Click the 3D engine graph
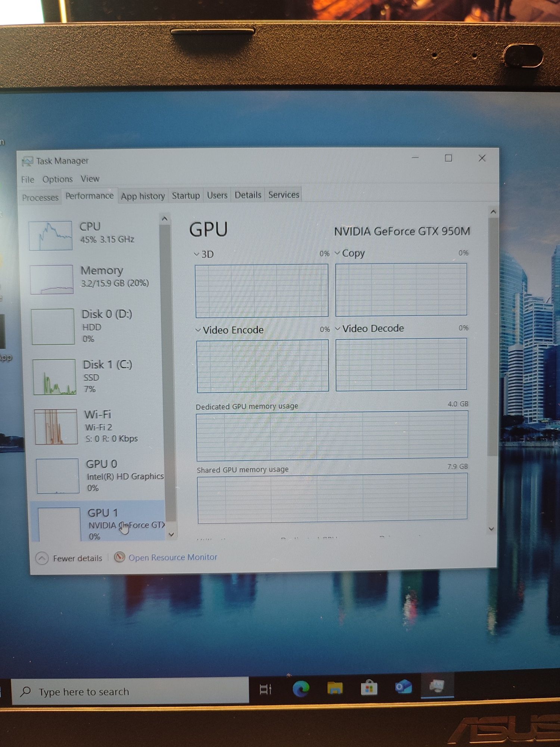 (x=262, y=291)
